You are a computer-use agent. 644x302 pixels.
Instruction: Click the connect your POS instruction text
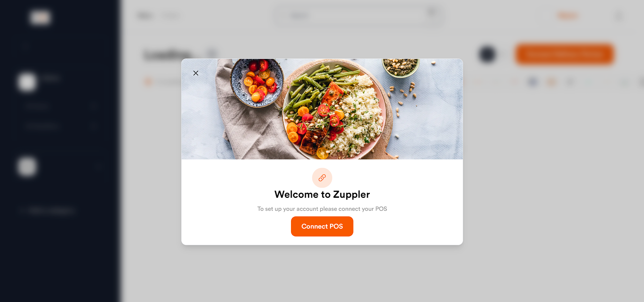coord(322,209)
